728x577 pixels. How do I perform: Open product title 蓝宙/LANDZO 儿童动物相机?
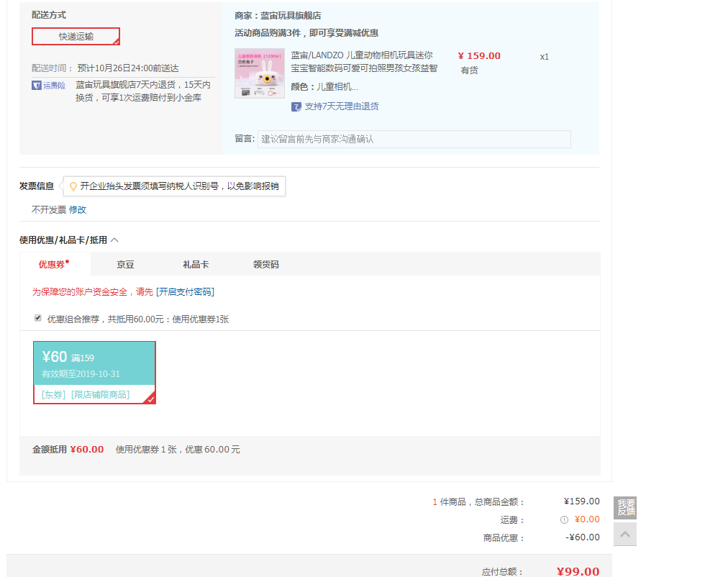click(x=364, y=62)
